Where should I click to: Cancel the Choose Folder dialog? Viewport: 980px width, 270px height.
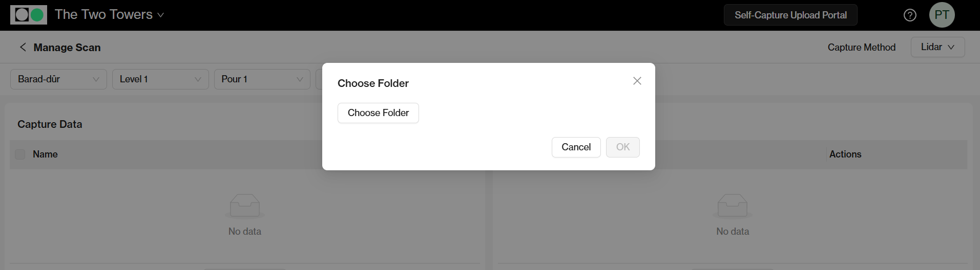point(576,147)
